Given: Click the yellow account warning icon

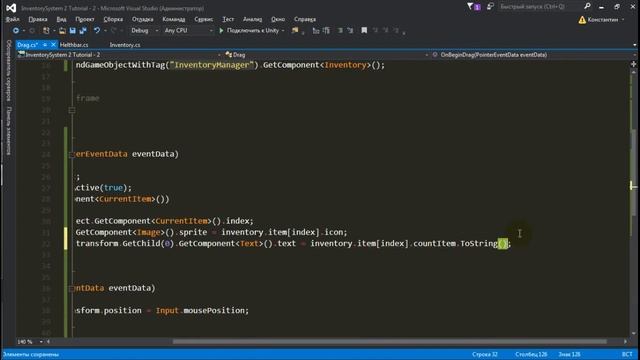Looking at the screenshot, I should pos(582,20).
